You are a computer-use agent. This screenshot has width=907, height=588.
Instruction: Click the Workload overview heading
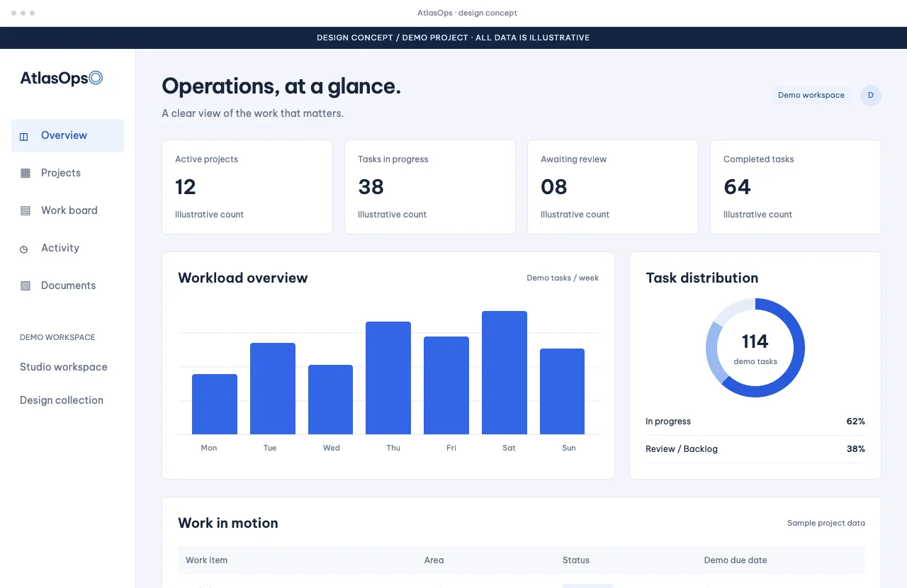point(243,278)
